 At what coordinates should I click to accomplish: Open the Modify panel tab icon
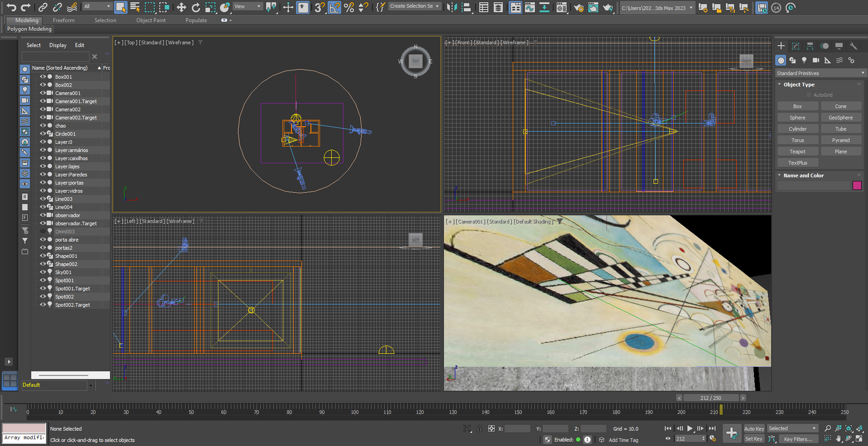[x=796, y=46]
